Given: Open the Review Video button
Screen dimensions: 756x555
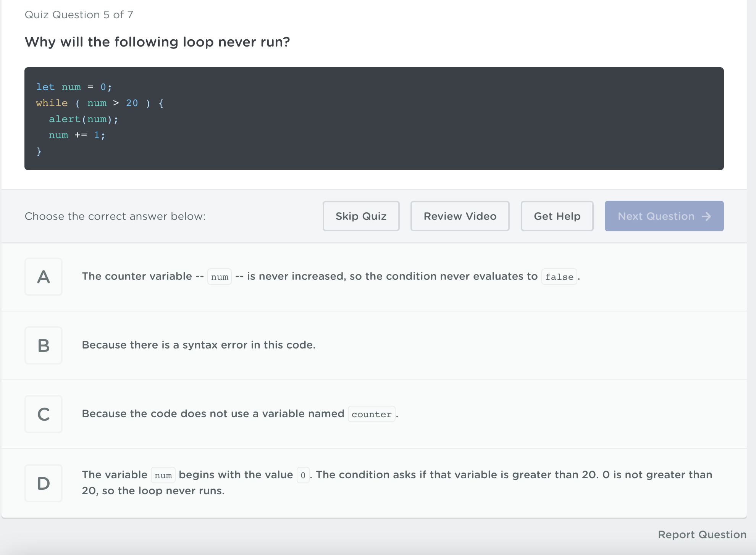Looking at the screenshot, I should [460, 216].
